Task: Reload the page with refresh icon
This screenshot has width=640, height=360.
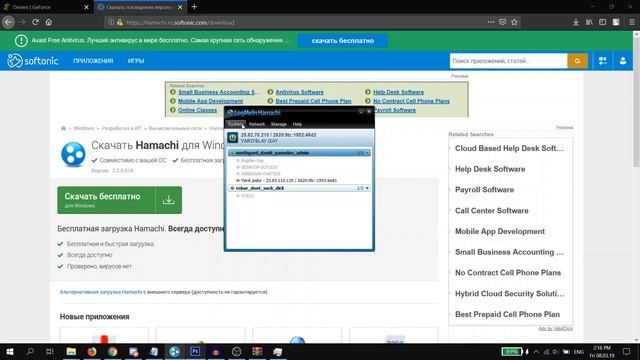Action: 36,22
